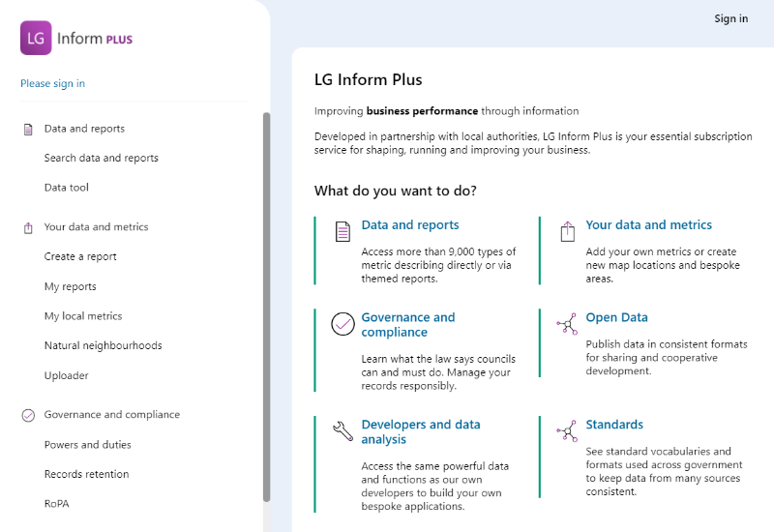Select Governance and compliance in the sidebar

coord(112,415)
